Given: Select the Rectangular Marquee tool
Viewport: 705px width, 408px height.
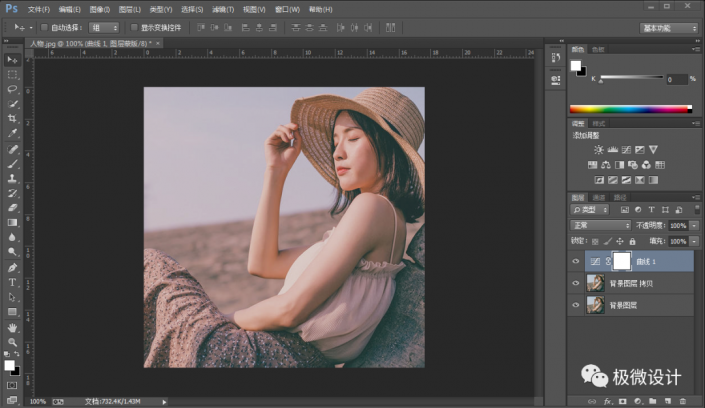Looking at the screenshot, I should click(12, 74).
